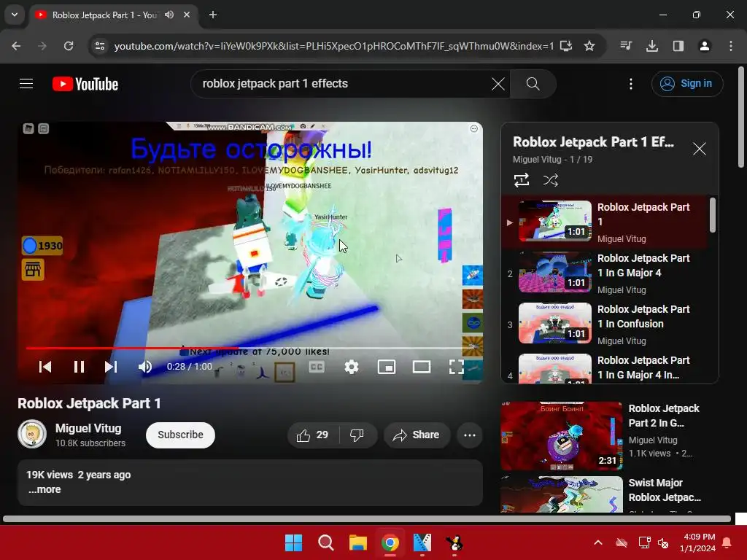
Task: View site information icon
Action: pyautogui.click(x=100, y=46)
